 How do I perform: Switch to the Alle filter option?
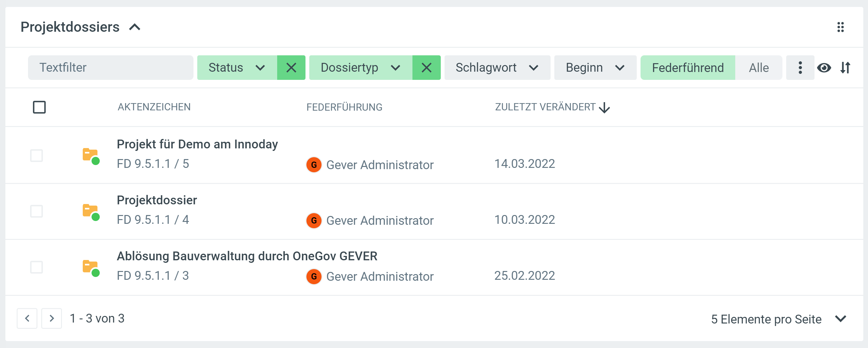coord(759,68)
